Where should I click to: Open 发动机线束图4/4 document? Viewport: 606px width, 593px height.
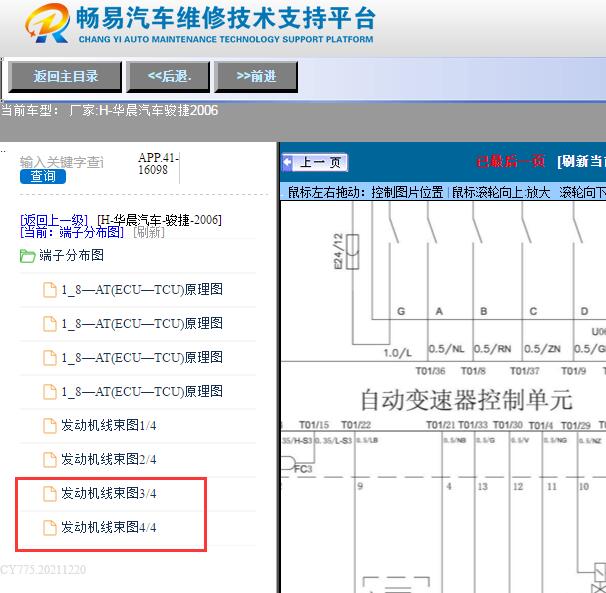[x=109, y=528]
